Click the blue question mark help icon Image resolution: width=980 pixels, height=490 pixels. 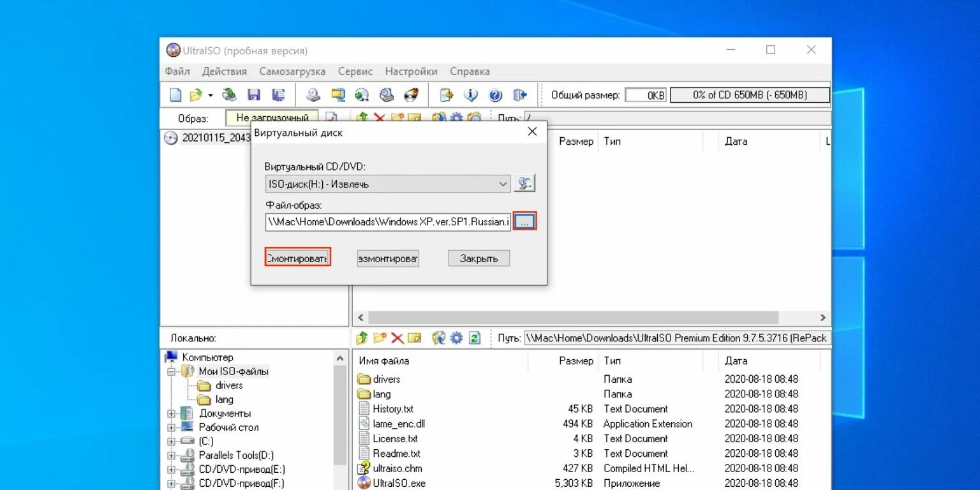coord(496,95)
